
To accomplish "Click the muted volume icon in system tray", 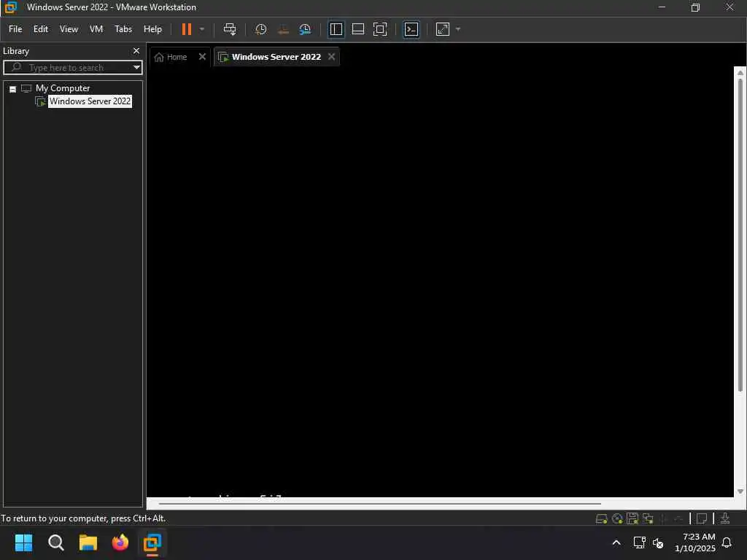I will coord(658,542).
